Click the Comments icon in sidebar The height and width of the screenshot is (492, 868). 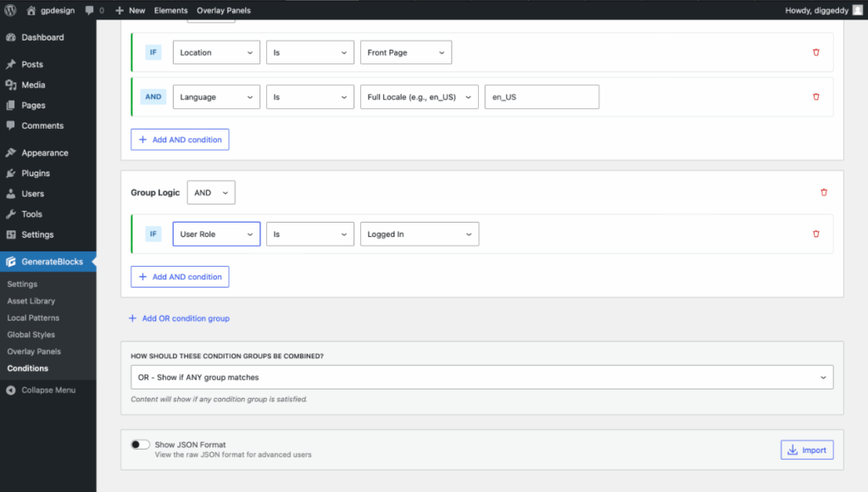pos(10,125)
